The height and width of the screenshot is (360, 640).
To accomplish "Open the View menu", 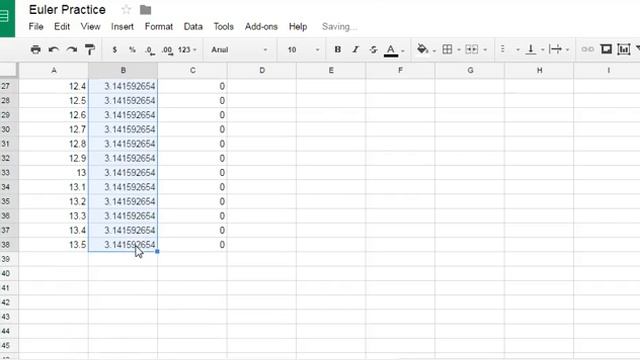I will pyautogui.click(x=90, y=27).
